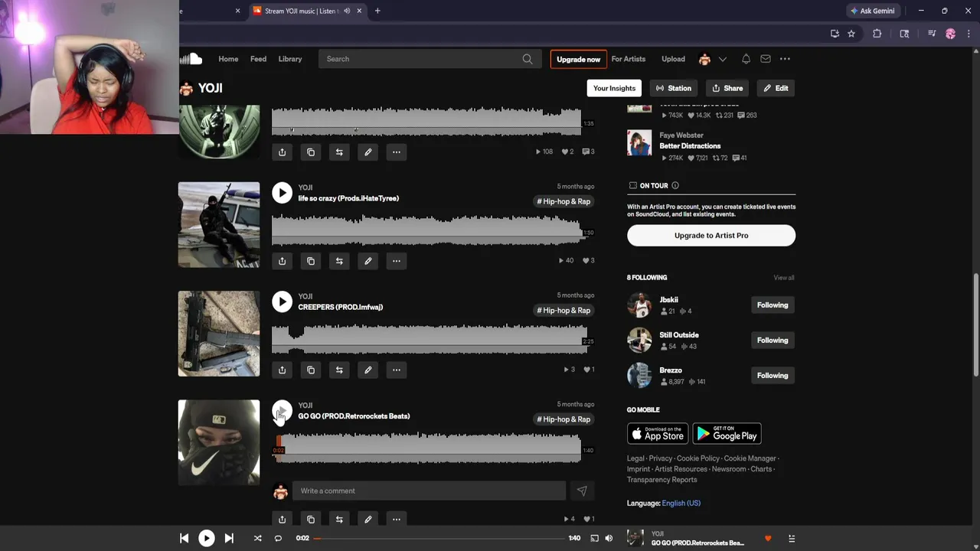The width and height of the screenshot is (980, 551).
Task: Seek in the bottom player progress bar
Action: [x=440, y=538]
